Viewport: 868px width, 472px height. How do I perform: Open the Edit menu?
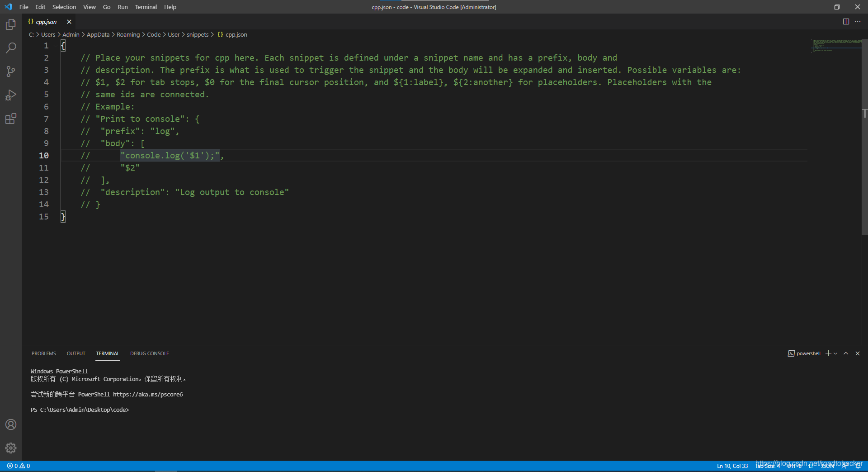tap(40, 7)
